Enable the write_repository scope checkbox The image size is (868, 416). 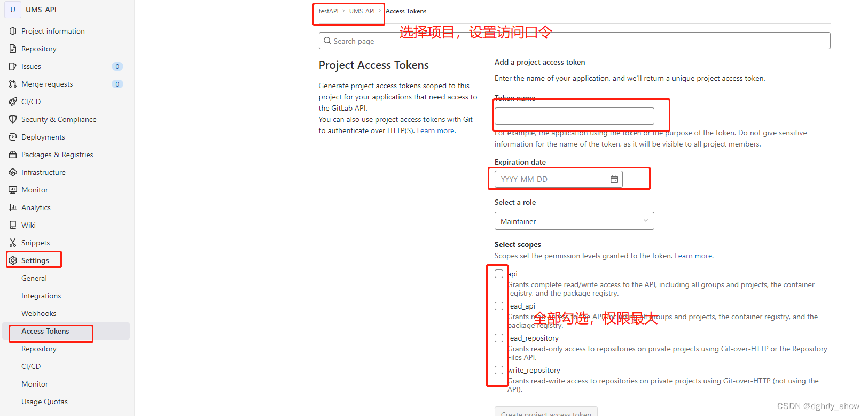coord(499,370)
